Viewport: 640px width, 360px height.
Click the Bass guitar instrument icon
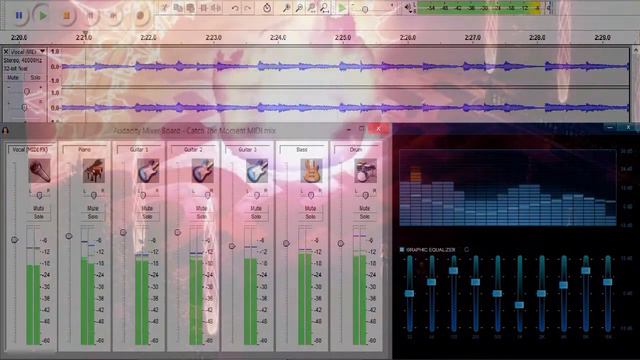pyautogui.click(x=311, y=171)
